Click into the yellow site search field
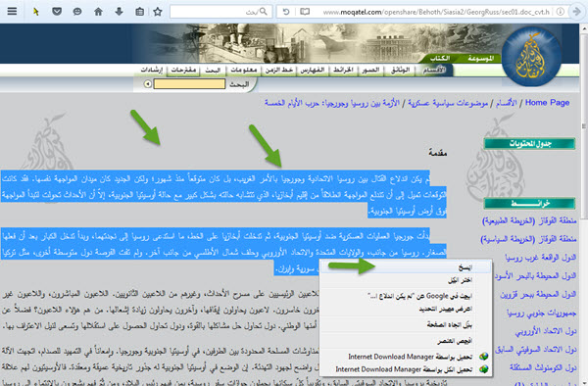Image resolution: width=588 pixels, height=386 pixels. 189,84
